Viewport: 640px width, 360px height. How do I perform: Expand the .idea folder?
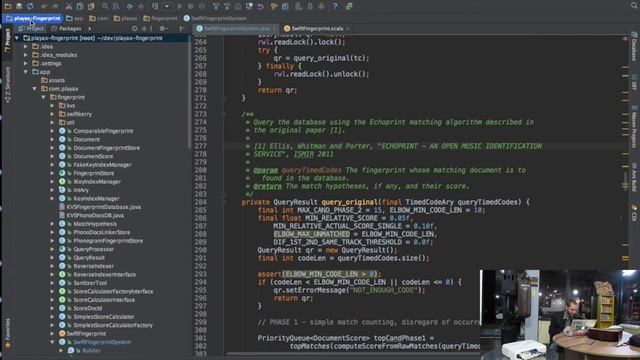pos(26,47)
